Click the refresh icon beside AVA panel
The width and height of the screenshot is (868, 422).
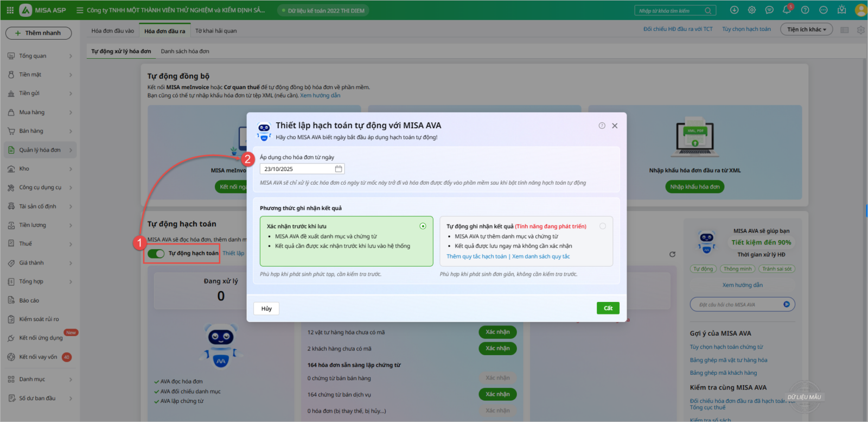coord(672,254)
